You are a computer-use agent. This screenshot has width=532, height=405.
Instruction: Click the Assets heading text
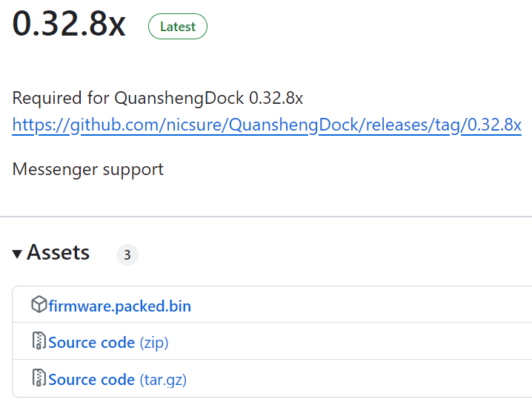click(x=58, y=252)
